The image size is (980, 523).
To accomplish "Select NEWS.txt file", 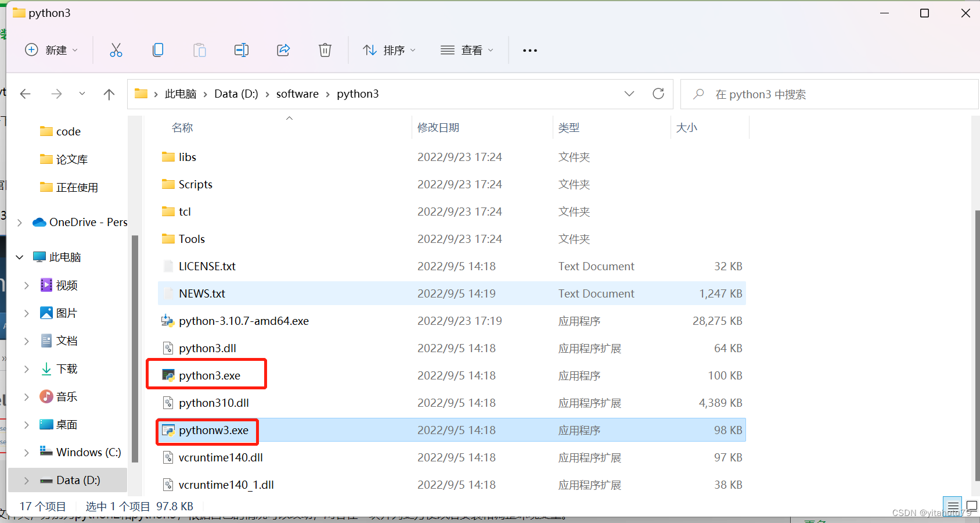I will click(452, 293).
